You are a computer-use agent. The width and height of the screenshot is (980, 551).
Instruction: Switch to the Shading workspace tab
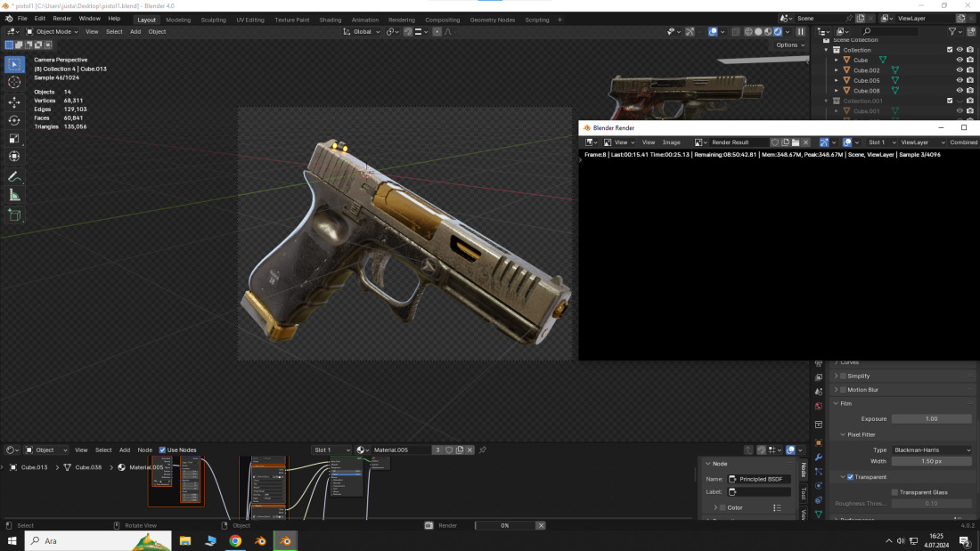click(x=330, y=20)
